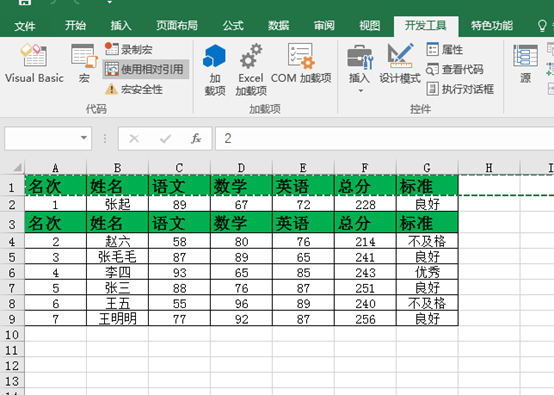
Task: Select cell with total 251
Action: point(365,288)
